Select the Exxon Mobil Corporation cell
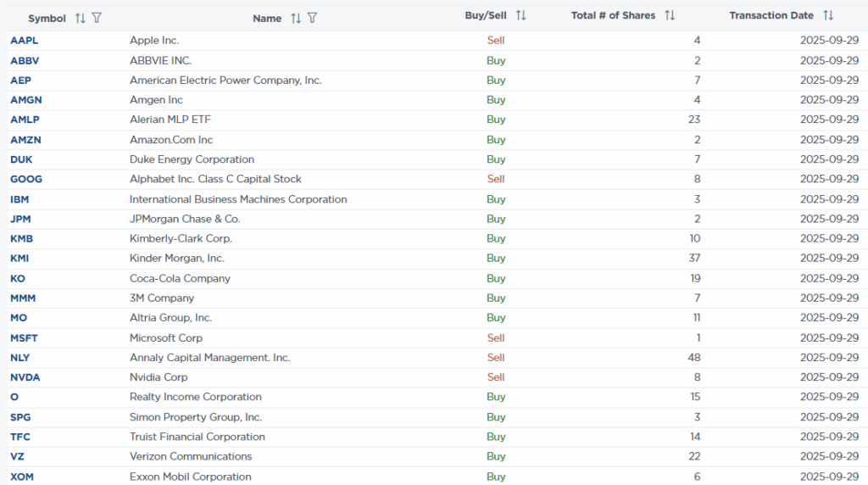This screenshot has width=868, height=485. [191, 477]
